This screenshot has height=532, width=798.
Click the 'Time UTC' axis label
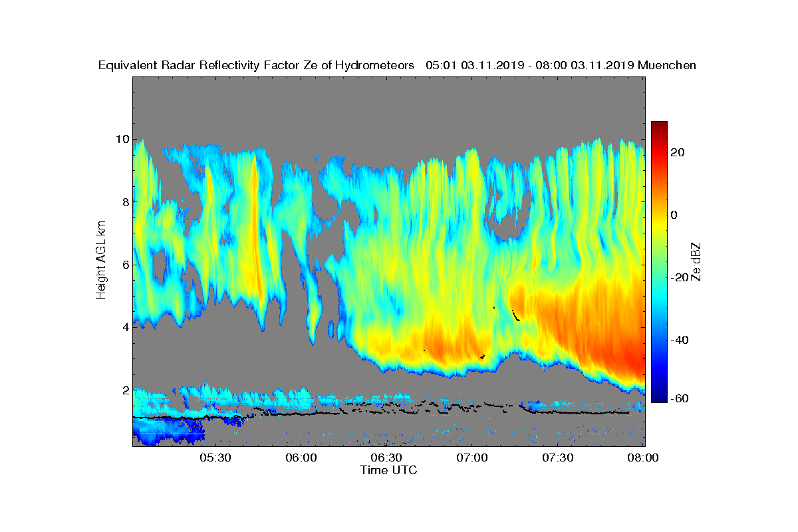tap(388, 470)
